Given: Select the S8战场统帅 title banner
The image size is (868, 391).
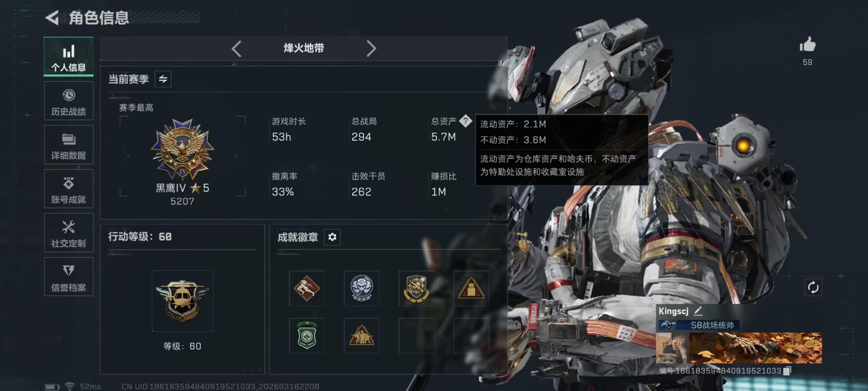Looking at the screenshot, I should 699,325.
